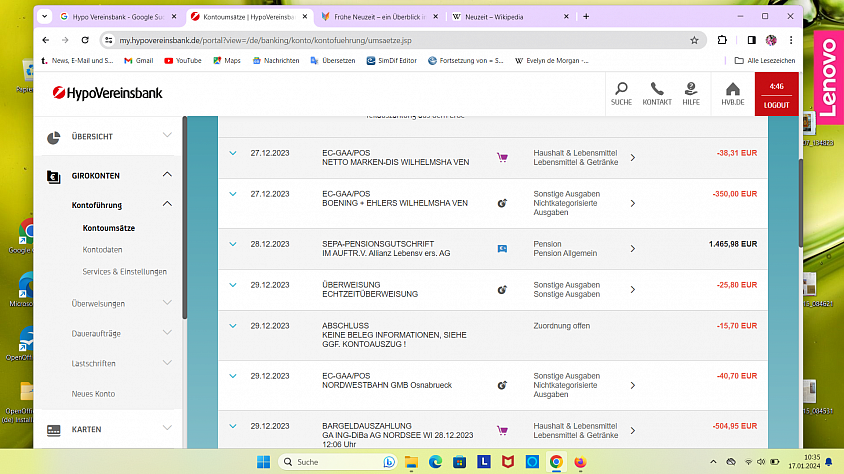Viewport: 844px width, 474px height.
Task: Open YouTube bookmark
Action: click(x=183, y=61)
